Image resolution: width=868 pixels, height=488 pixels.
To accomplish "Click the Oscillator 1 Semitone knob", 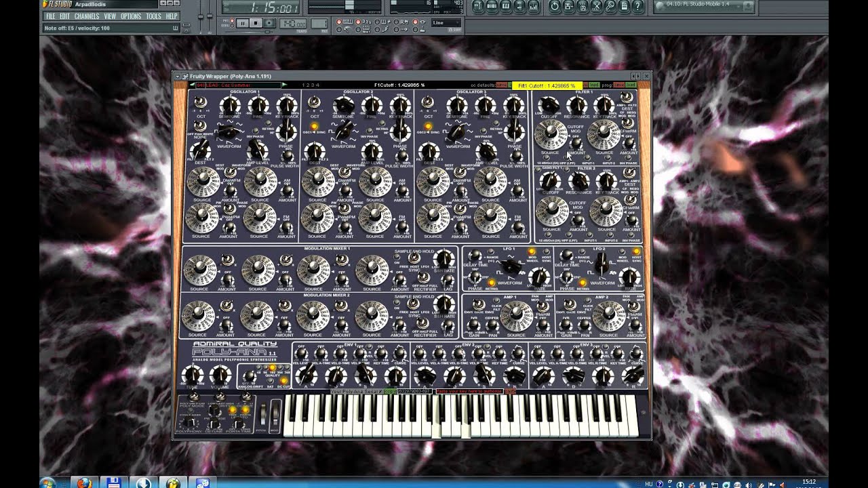I will [x=231, y=104].
